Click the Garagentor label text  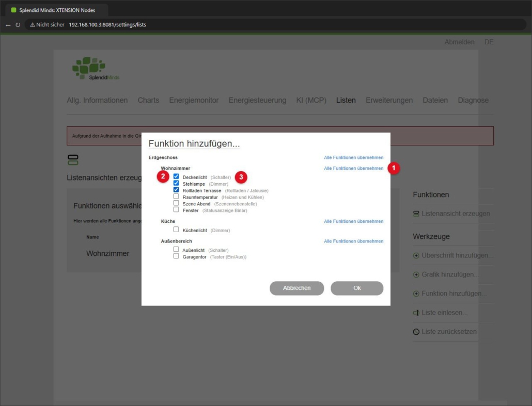pyautogui.click(x=194, y=257)
